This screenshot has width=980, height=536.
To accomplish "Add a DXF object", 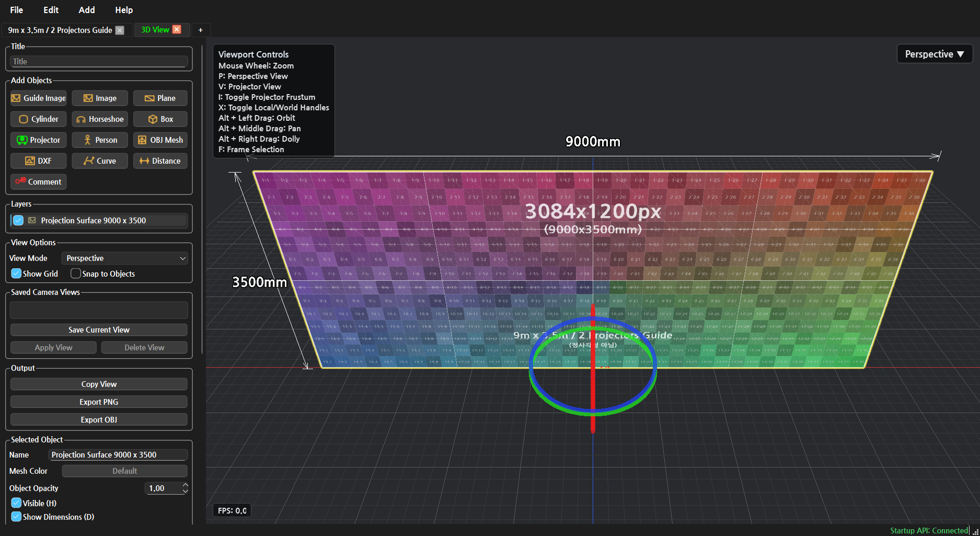I will click(x=39, y=161).
